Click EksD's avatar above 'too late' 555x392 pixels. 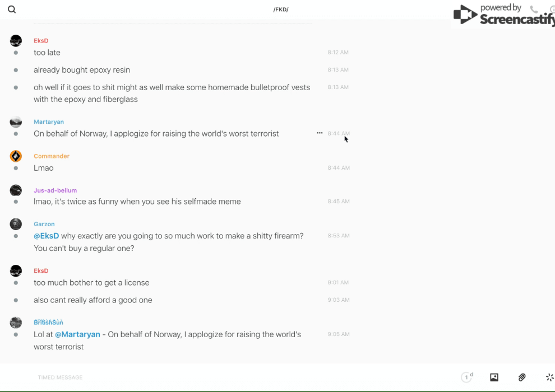[16, 41]
